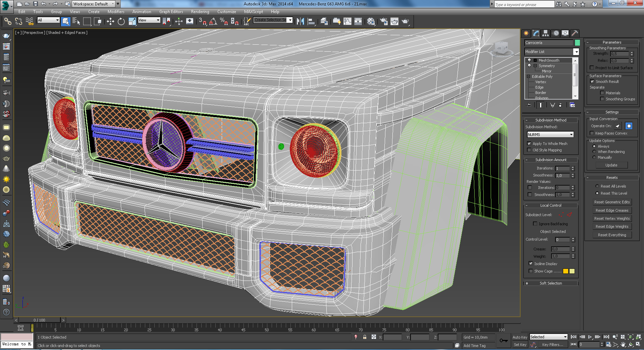Viewport: 644px width, 350px height.
Task: Pin the modifier stack
Action: [x=529, y=105]
